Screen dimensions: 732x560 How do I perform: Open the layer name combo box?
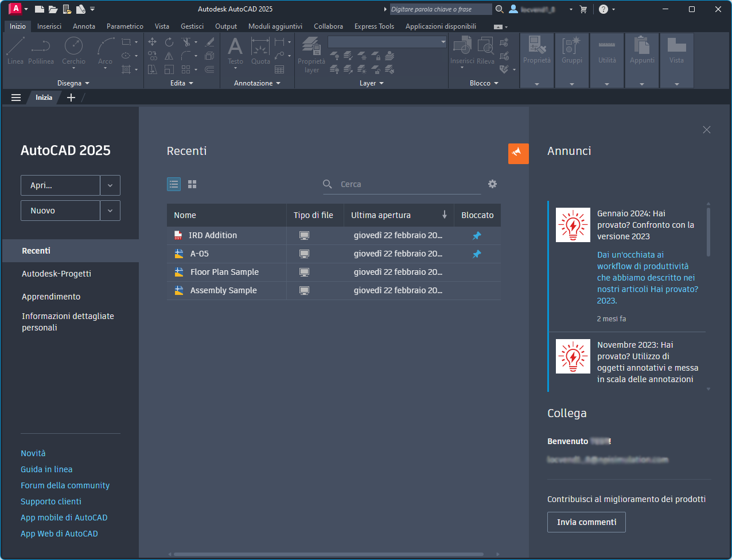point(387,42)
